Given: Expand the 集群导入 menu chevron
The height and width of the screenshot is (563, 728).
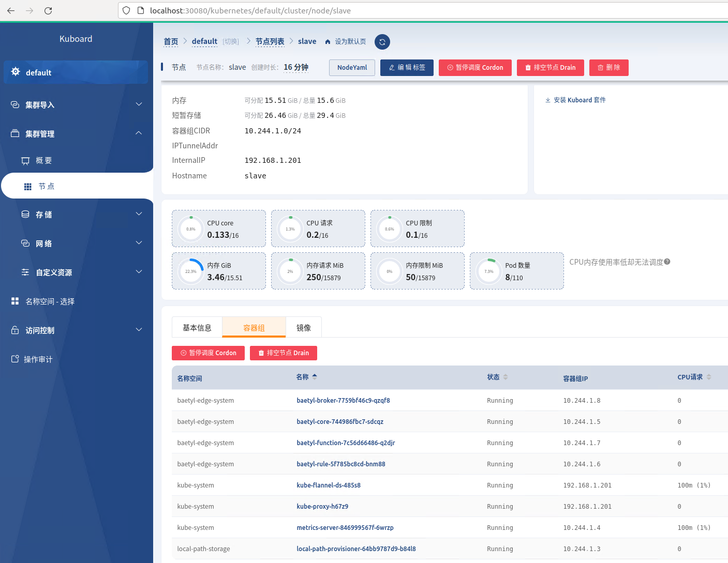Looking at the screenshot, I should 139,104.
